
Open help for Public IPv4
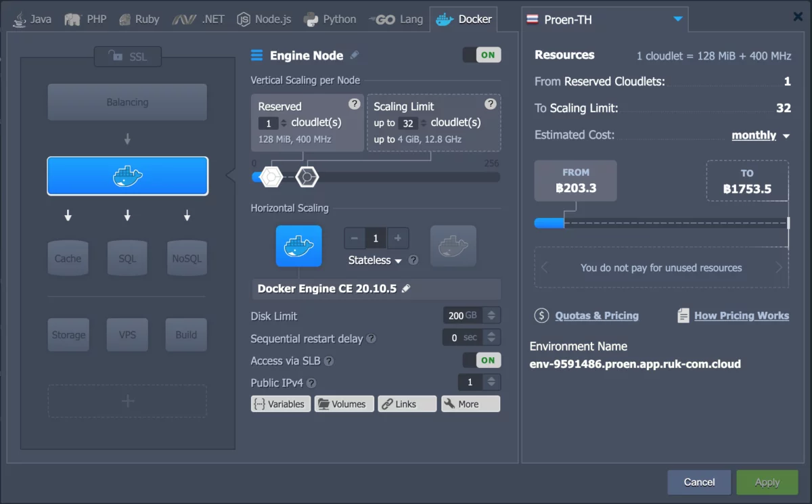click(x=311, y=383)
